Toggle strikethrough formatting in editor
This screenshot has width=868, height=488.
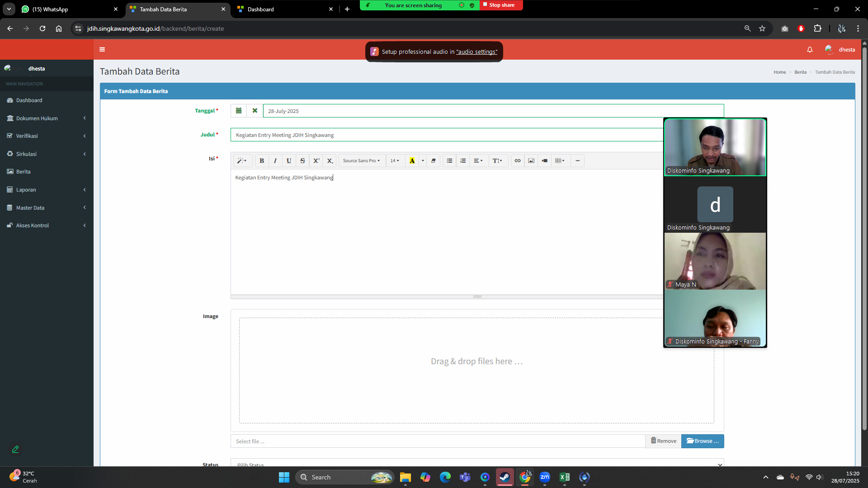302,161
